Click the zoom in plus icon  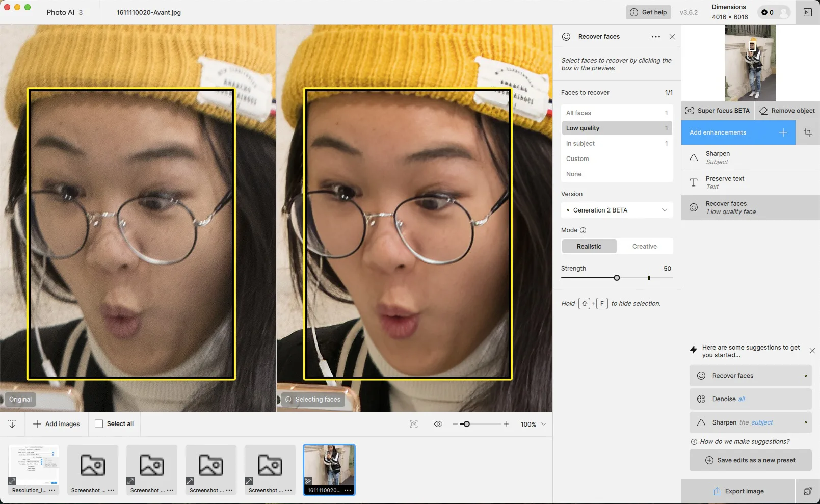506,424
